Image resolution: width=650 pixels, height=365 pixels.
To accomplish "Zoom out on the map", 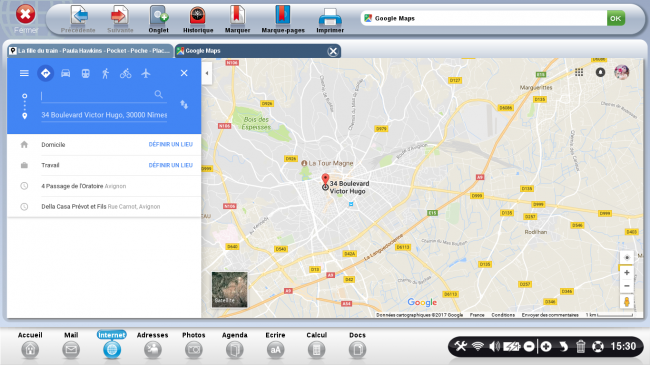I will (627, 286).
